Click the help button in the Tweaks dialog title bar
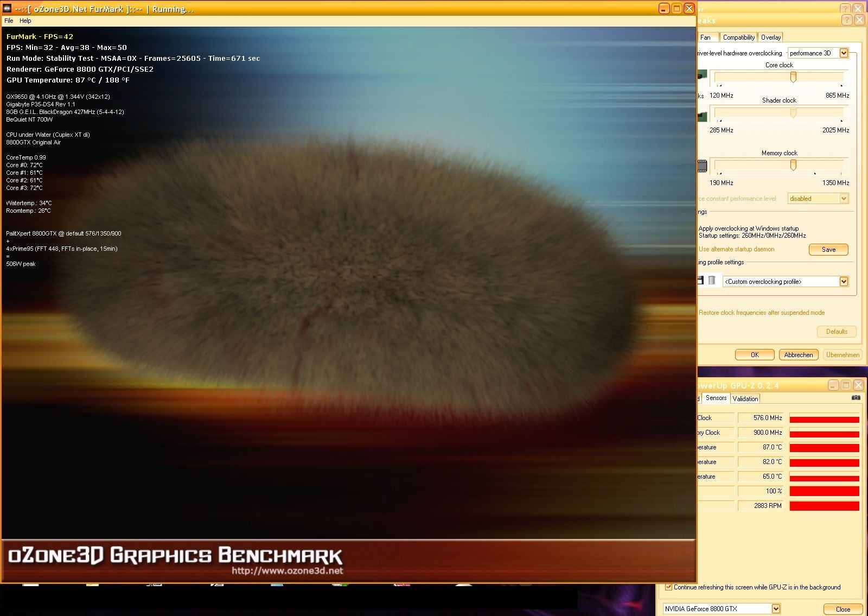 click(847, 20)
